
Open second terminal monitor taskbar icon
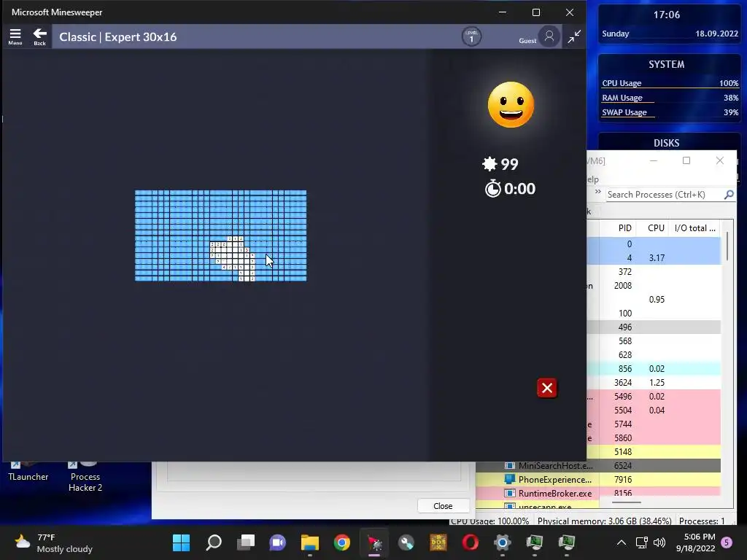(x=566, y=542)
